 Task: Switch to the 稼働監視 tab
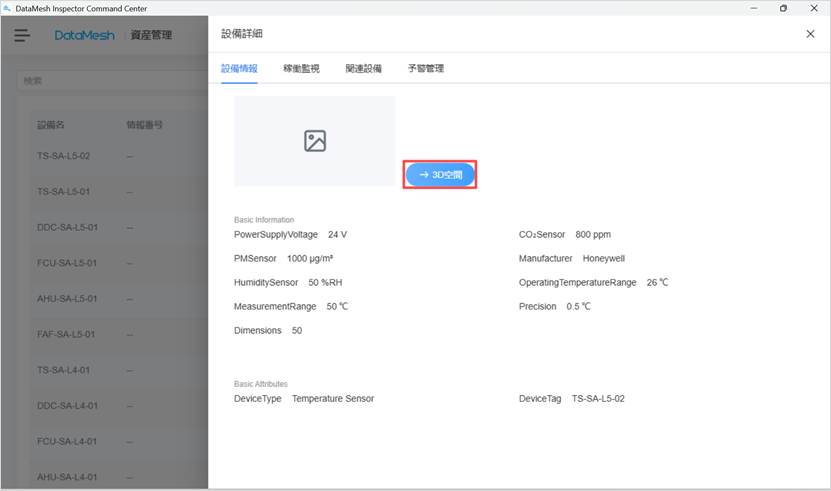coord(301,69)
